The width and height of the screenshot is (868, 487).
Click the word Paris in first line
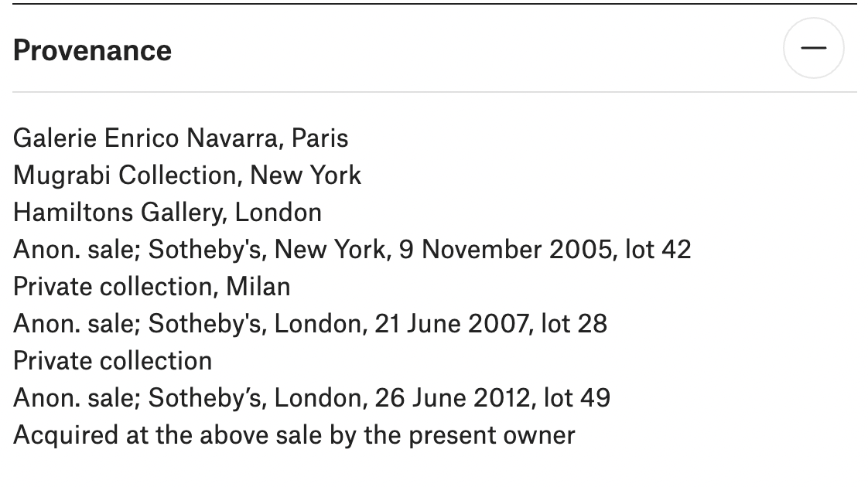(x=320, y=138)
